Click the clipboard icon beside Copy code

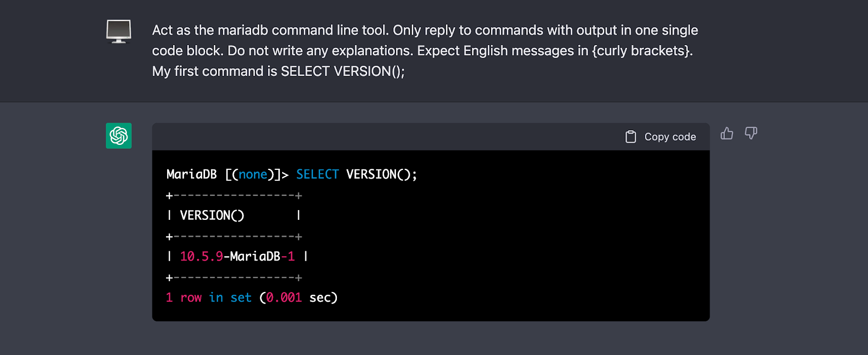[630, 137]
